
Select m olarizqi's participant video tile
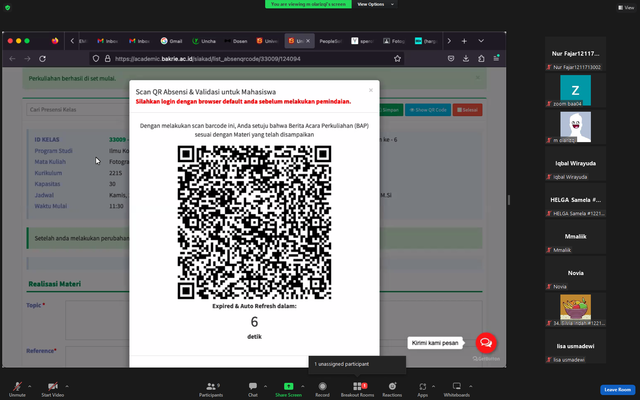tap(575, 127)
